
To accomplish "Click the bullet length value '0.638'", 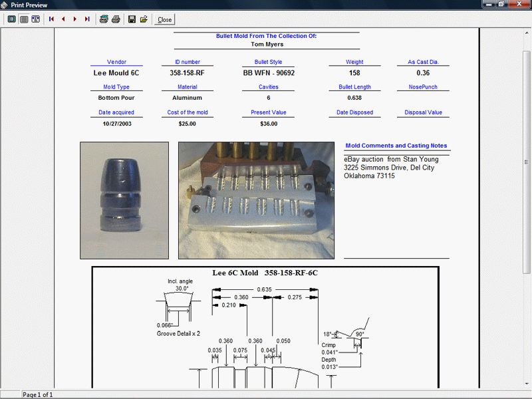I will (354, 98).
